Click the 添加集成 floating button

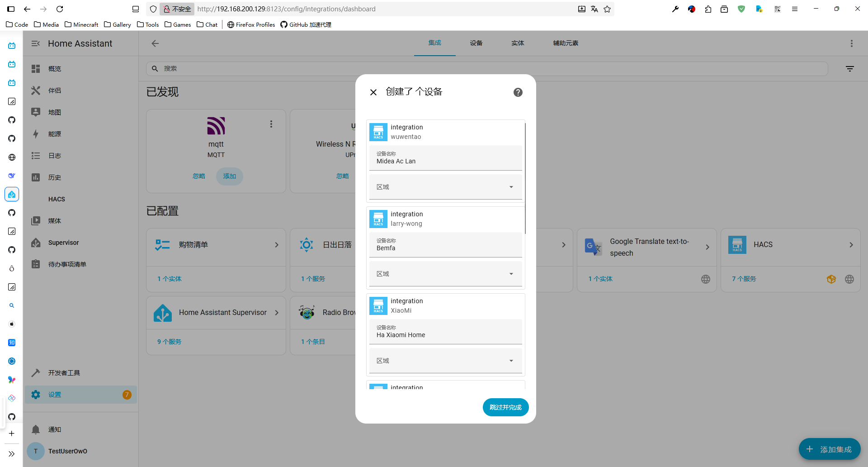(829, 449)
